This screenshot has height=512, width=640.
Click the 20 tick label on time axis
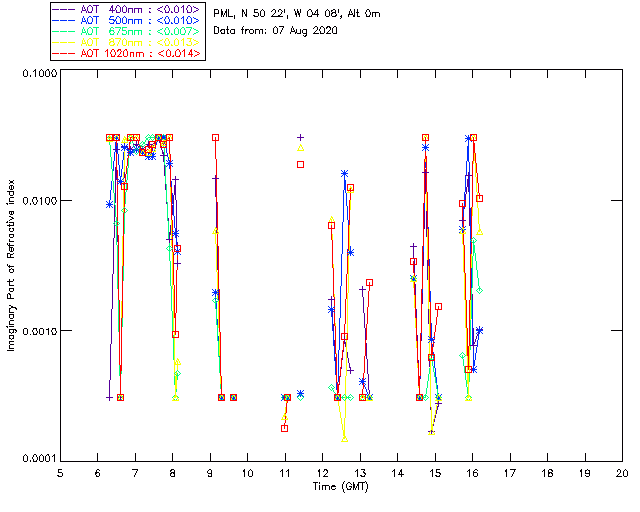622,472
